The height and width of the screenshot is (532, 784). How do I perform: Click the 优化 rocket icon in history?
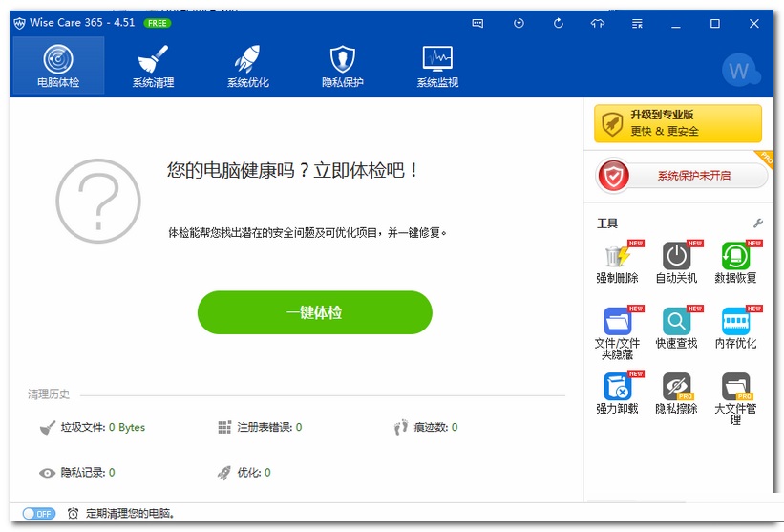[224, 473]
